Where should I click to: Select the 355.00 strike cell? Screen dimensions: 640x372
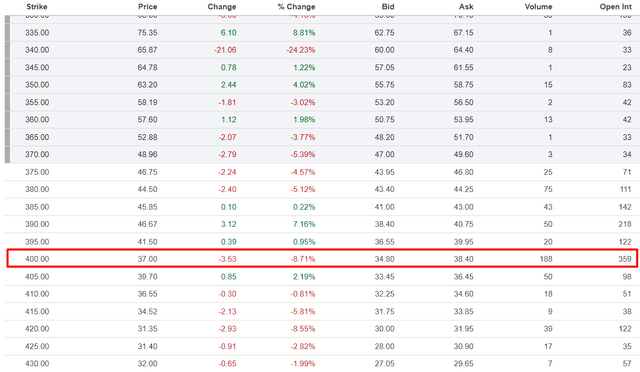click(x=37, y=102)
